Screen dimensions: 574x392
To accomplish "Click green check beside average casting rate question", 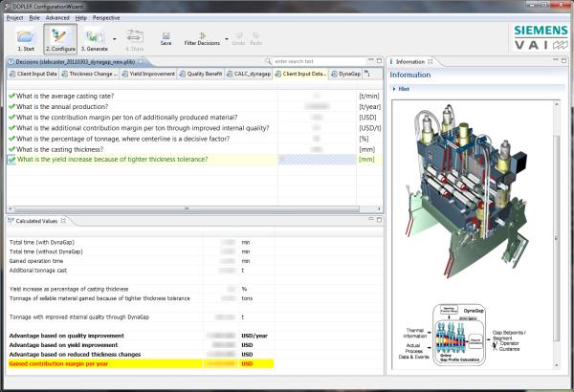I will click(x=11, y=96).
